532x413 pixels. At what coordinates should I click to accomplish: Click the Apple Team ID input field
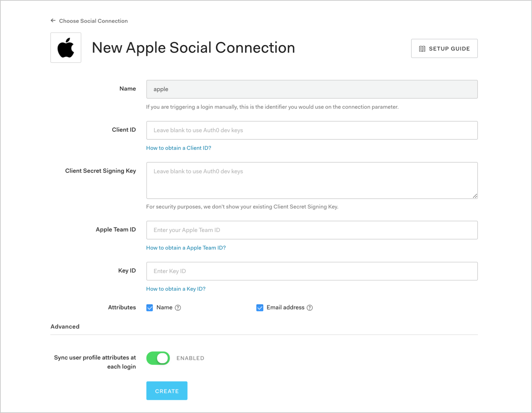coord(312,230)
